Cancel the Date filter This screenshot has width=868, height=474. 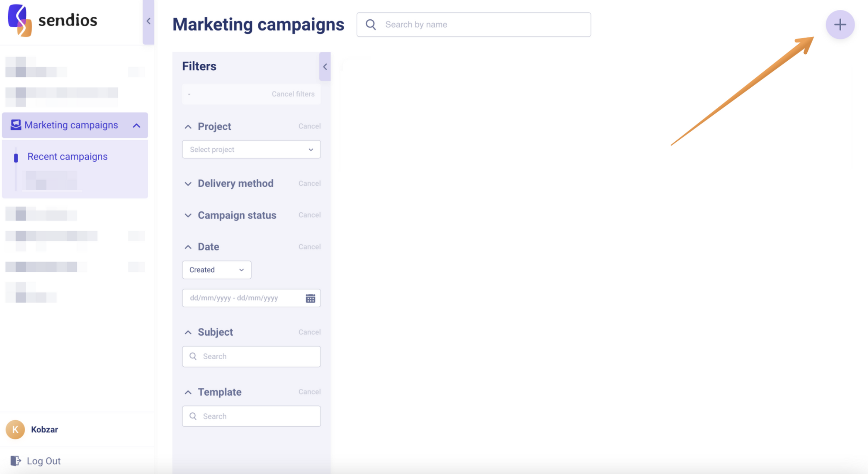[x=309, y=247]
